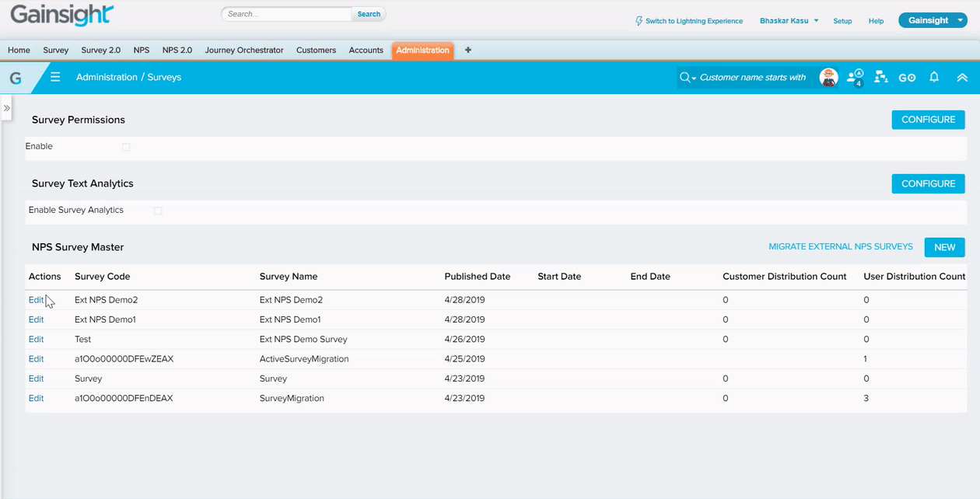Switch to the Journey Orchestrator tab

(244, 50)
